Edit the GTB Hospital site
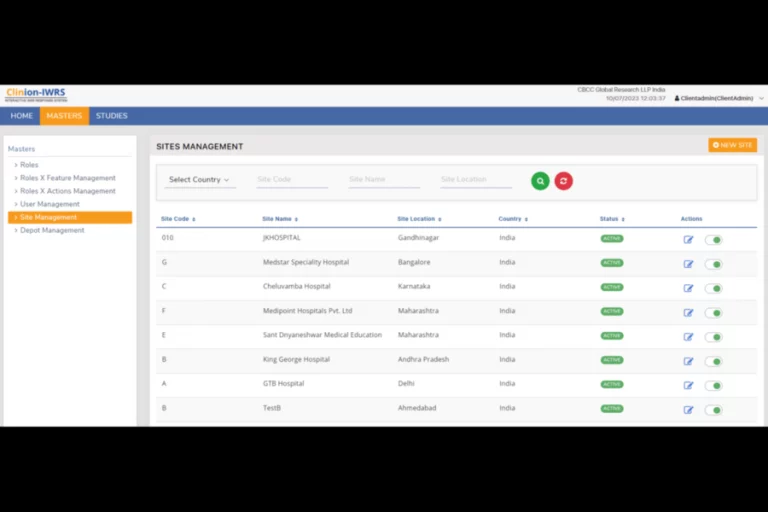 point(688,385)
